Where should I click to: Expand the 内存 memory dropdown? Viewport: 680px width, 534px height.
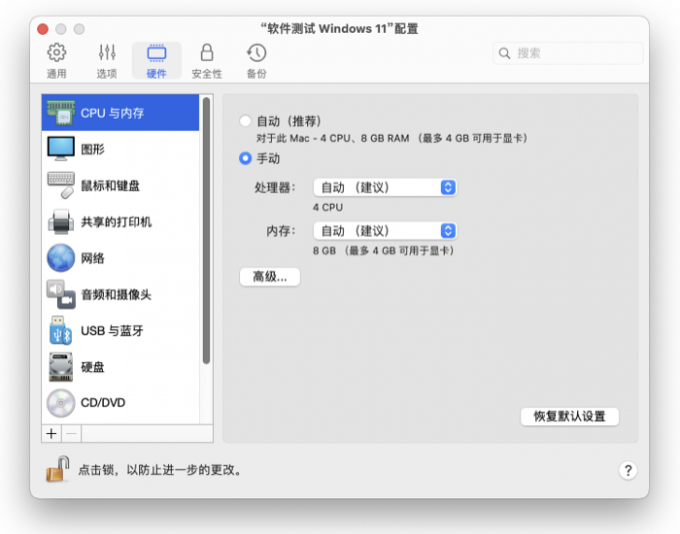[385, 231]
